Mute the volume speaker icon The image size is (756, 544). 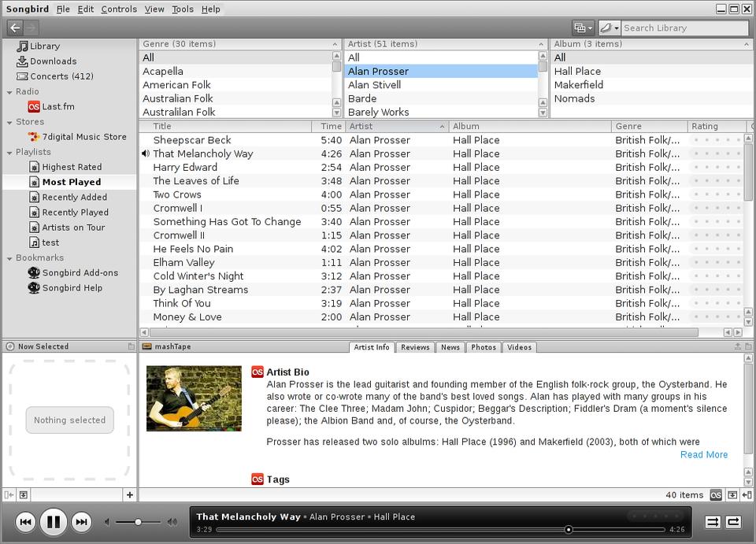click(x=108, y=522)
